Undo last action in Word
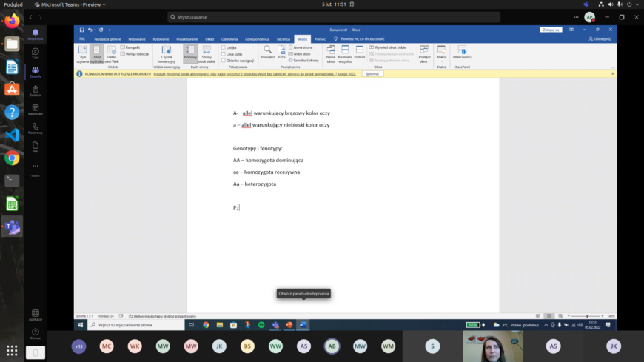 point(90,30)
